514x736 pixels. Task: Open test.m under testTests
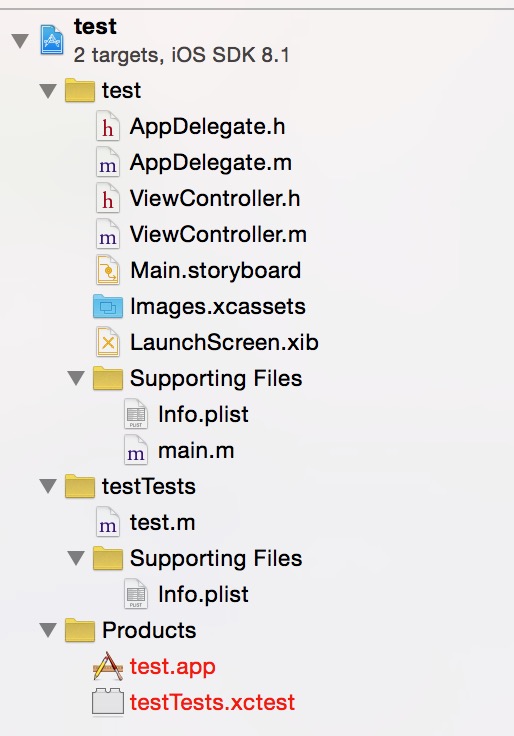(x=162, y=522)
